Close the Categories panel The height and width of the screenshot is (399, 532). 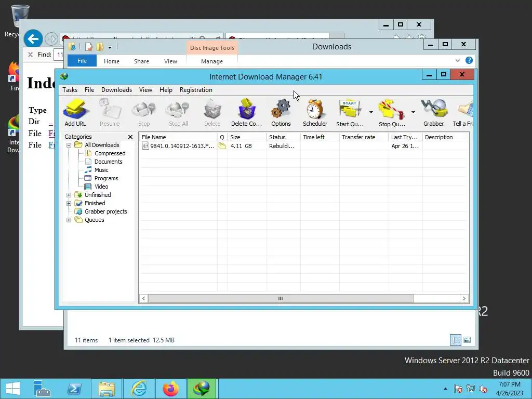tap(130, 137)
